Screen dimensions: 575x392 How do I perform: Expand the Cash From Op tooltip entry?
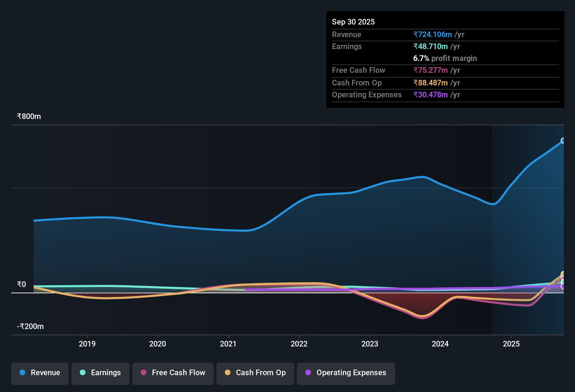[x=357, y=83]
